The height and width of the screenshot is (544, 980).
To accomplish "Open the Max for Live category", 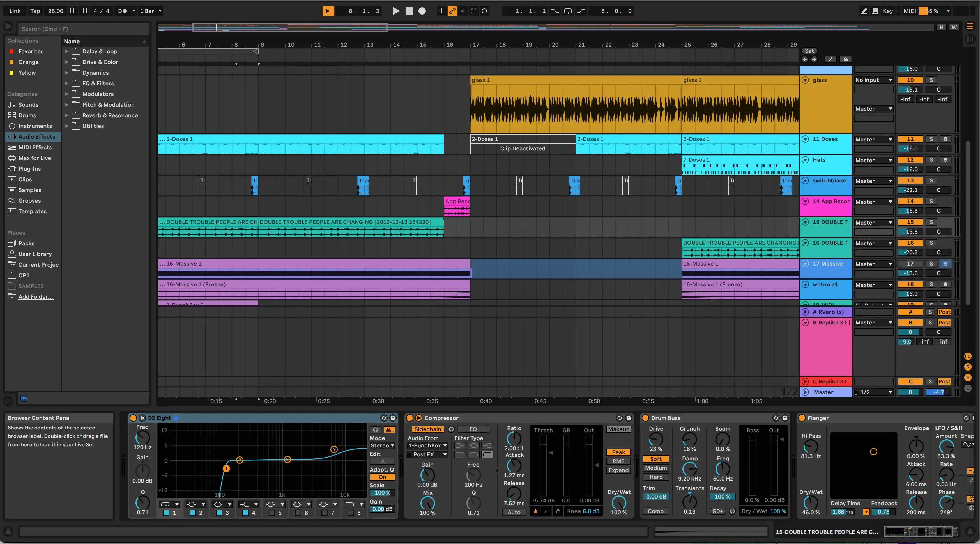I will tap(34, 158).
